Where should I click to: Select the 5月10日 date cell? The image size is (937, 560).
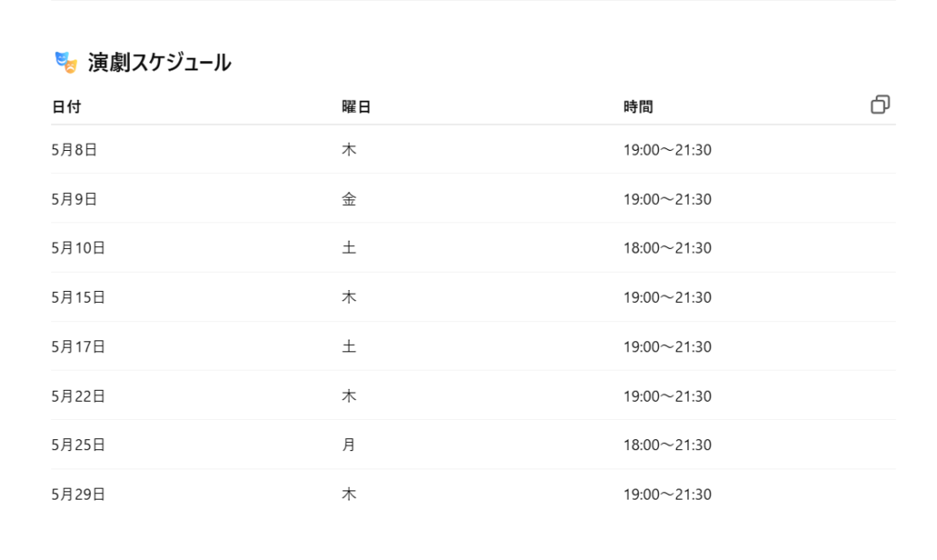pyautogui.click(x=79, y=248)
